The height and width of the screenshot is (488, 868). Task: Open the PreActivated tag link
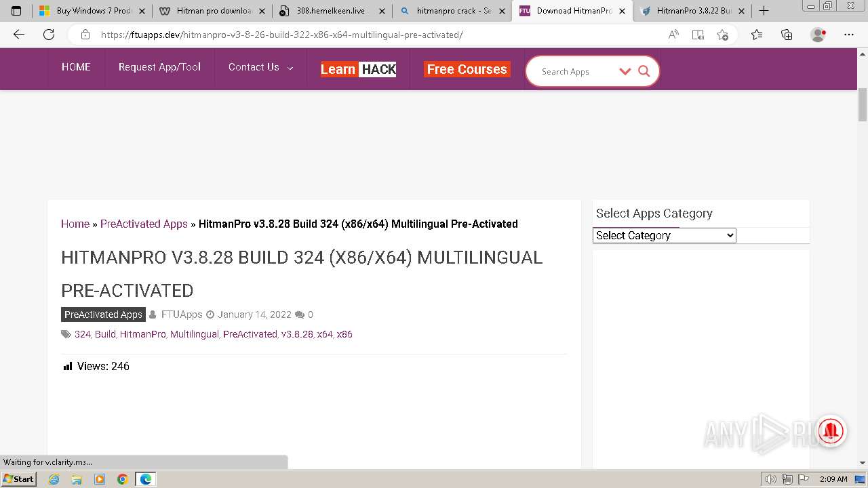click(250, 334)
